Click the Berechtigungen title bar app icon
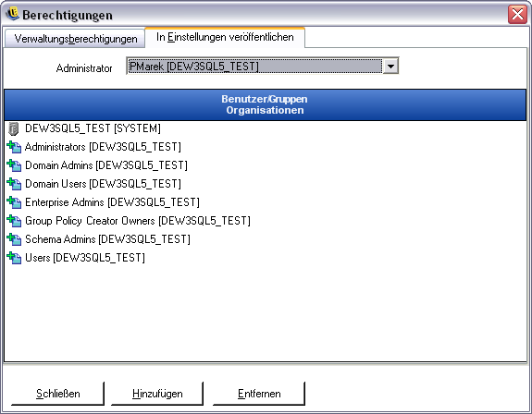 click(x=13, y=14)
